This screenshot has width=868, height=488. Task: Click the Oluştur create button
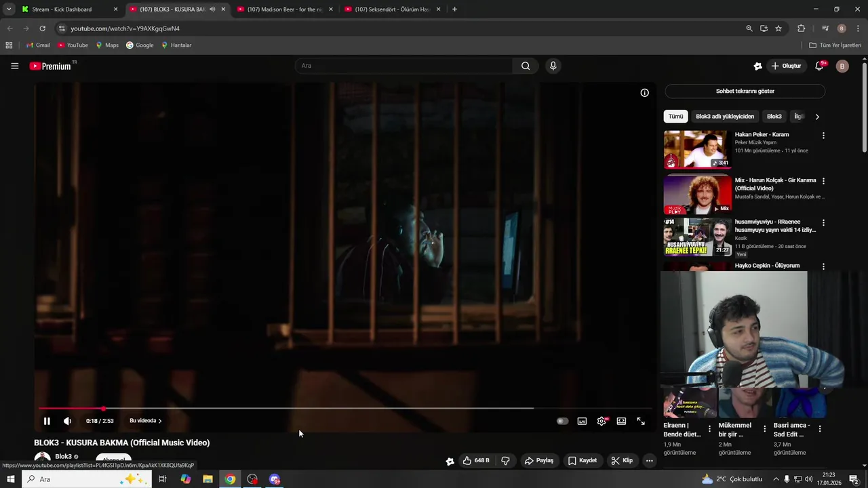point(786,66)
